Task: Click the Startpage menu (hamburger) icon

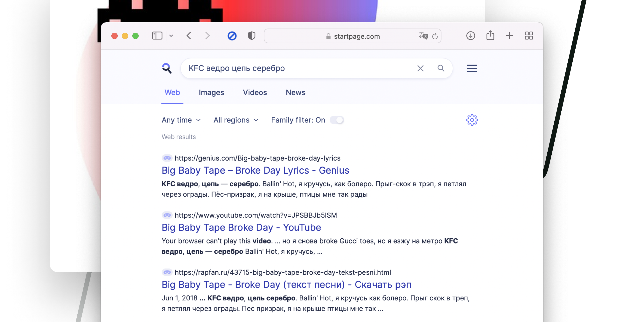Action: 472,68
